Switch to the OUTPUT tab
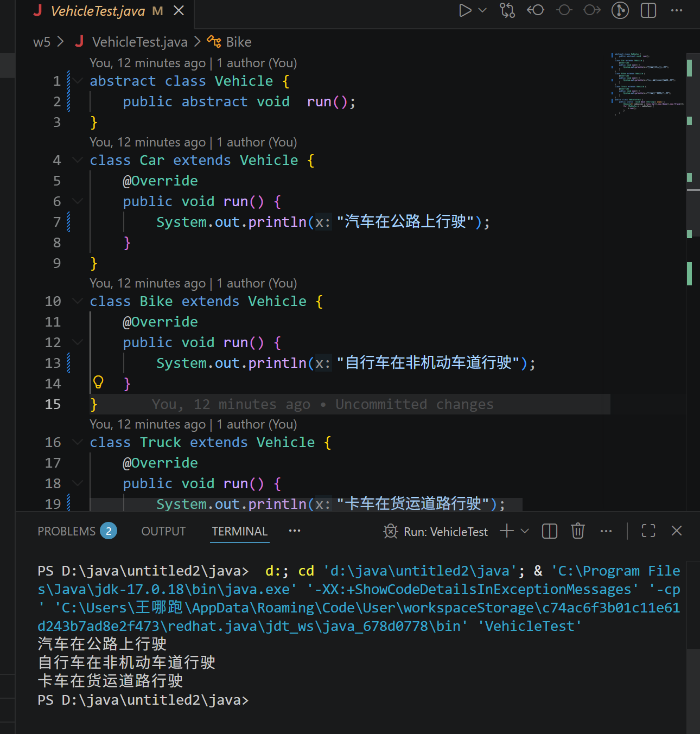Viewport: 700px width, 734px height. point(163,531)
